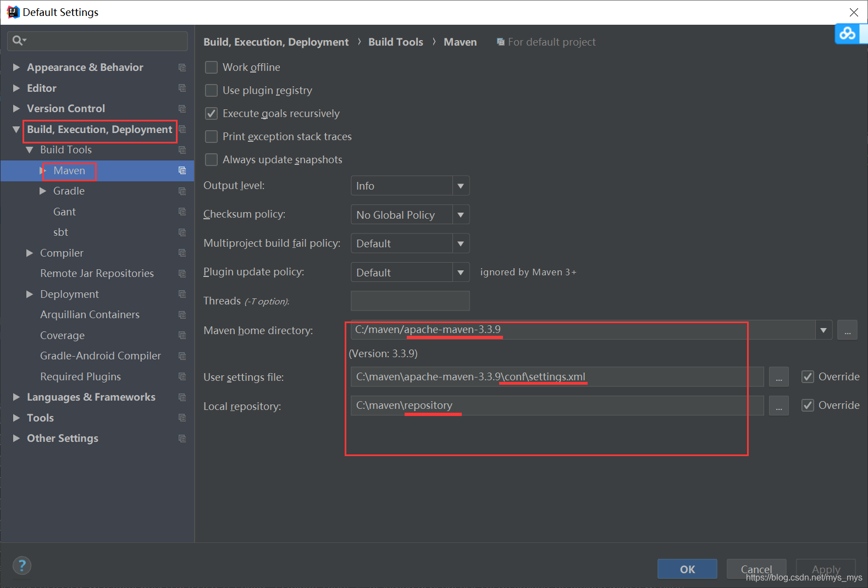Enable Print exception stack traces
The height and width of the screenshot is (588, 868).
point(211,136)
